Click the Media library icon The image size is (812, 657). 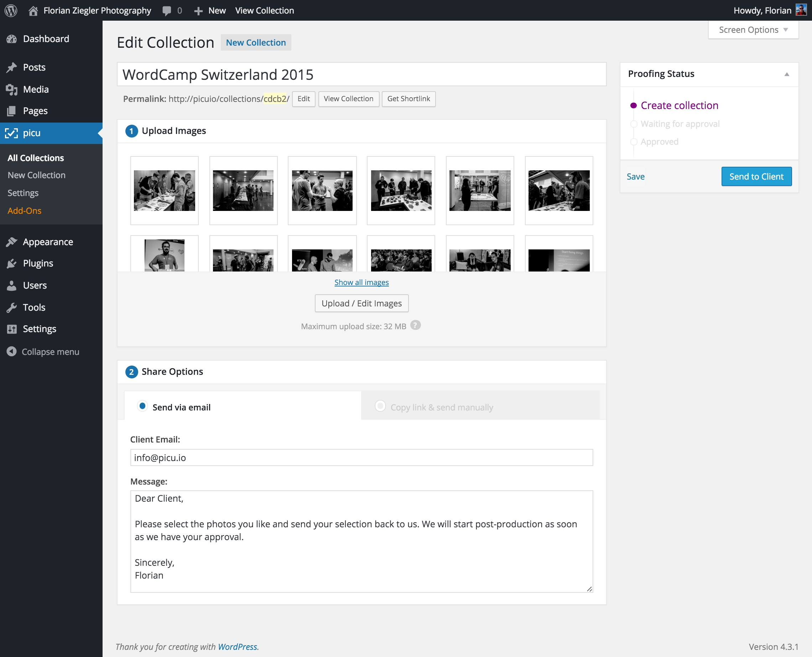tap(12, 89)
